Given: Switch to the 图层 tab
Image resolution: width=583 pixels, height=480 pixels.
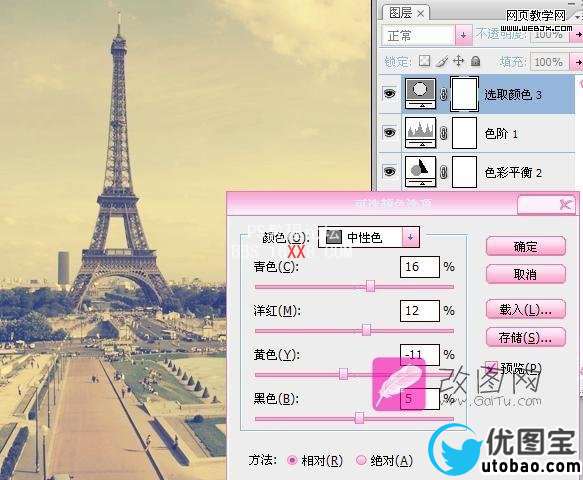Looking at the screenshot, I should pos(406,13).
